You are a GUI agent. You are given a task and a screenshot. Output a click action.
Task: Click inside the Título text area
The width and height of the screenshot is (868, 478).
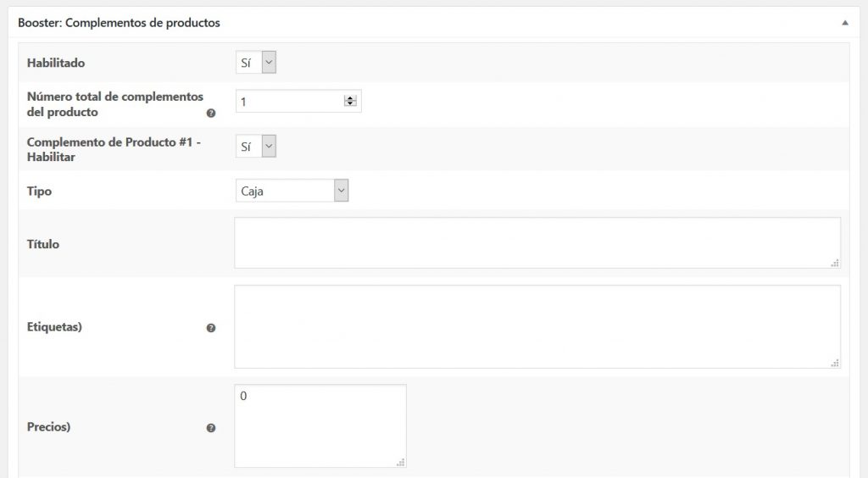point(537,243)
